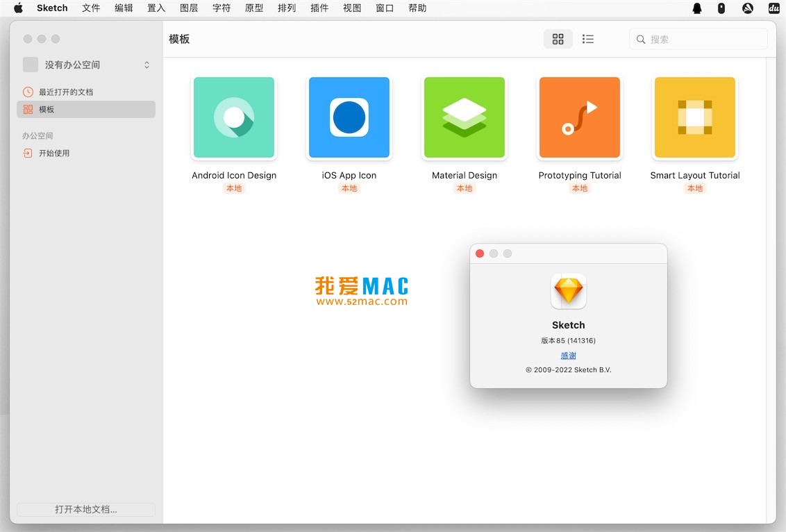This screenshot has width=786, height=532.
Task: Select the Material Design template
Action: tap(464, 117)
